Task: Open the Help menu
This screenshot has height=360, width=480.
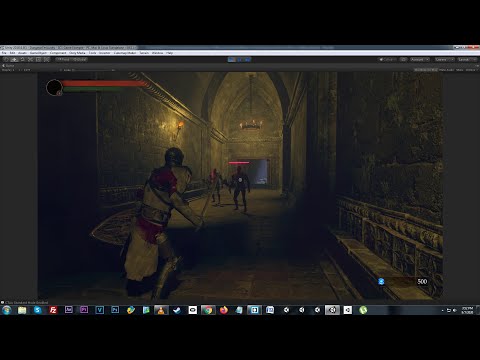Action: 169,53
